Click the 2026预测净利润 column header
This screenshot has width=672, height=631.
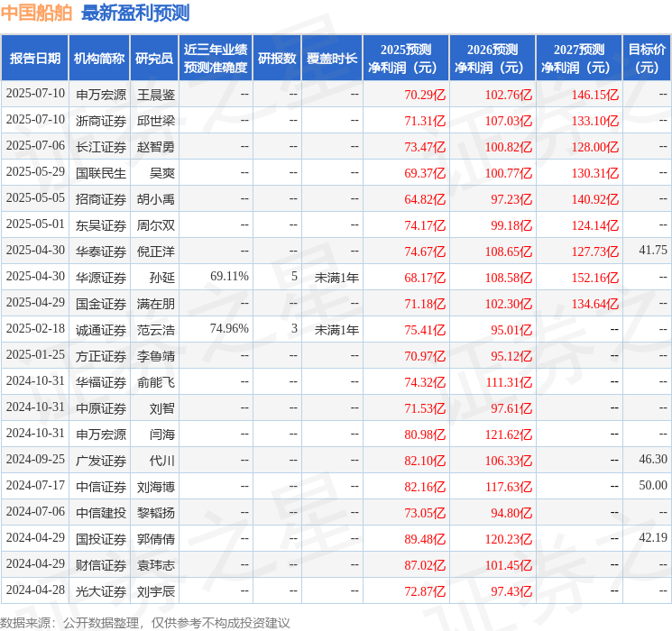pos(492,59)
